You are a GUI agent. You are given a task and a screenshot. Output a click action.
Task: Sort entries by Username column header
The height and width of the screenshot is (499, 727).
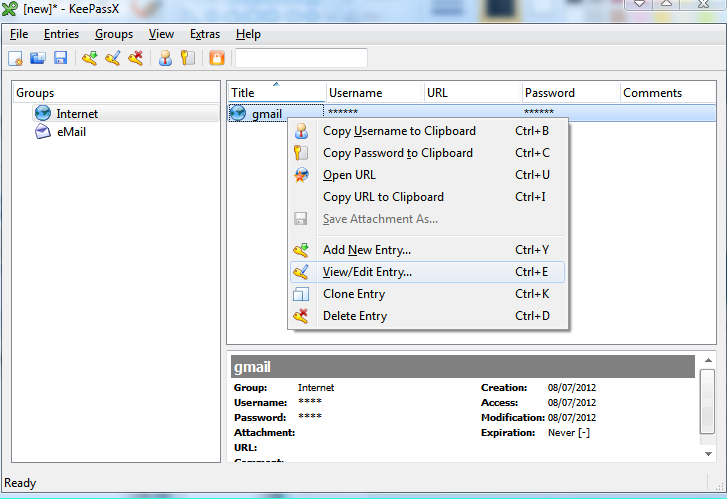(x=375, y=93)
